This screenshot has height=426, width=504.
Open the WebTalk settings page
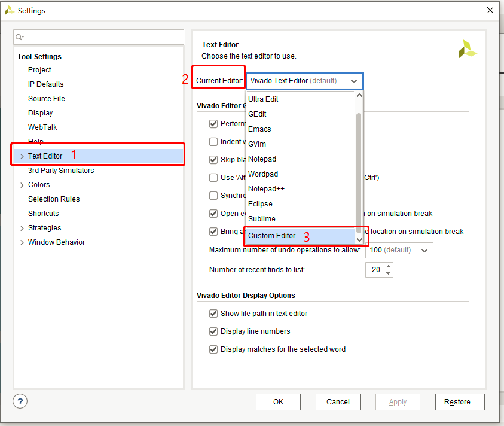click(x=42, y=127)
